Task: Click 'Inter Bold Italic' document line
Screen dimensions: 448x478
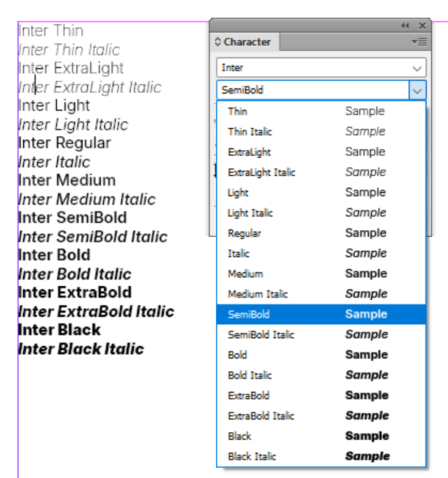Action: [x=74, y=274]
